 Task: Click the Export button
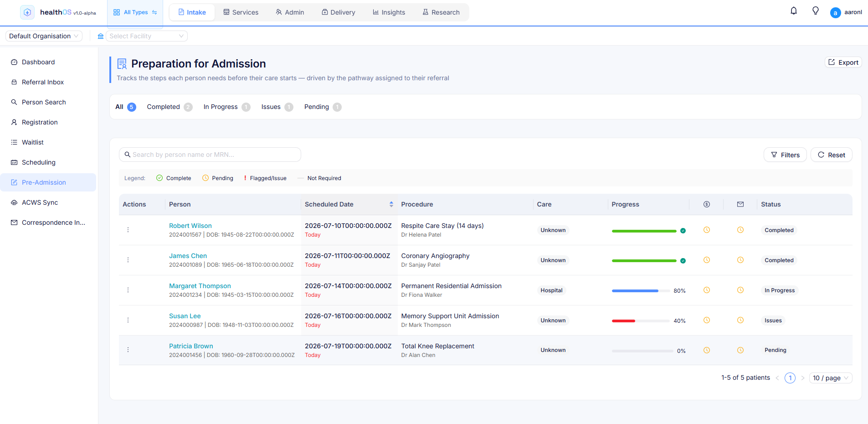click(843, 62)
